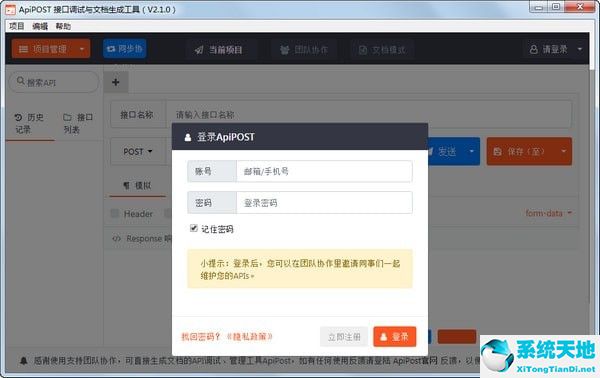The height and width of the screenshot is (378, 600).
Task: Expand the 请登录 dropdown arrow
Action: point(580,49)
